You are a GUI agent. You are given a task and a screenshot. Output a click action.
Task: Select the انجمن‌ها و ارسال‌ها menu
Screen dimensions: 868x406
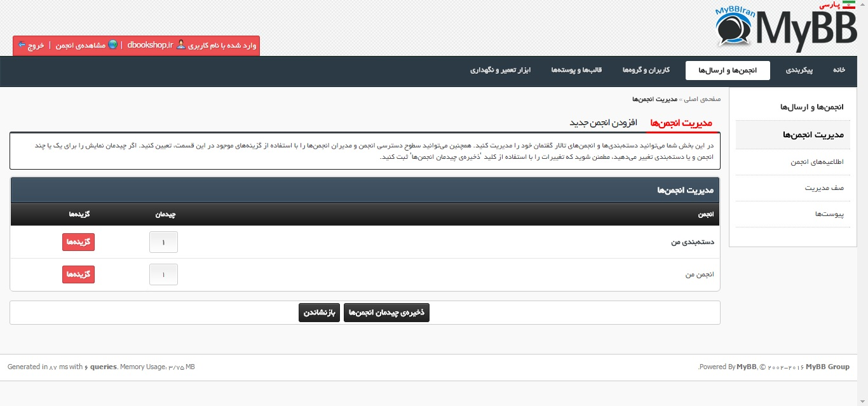728,71
